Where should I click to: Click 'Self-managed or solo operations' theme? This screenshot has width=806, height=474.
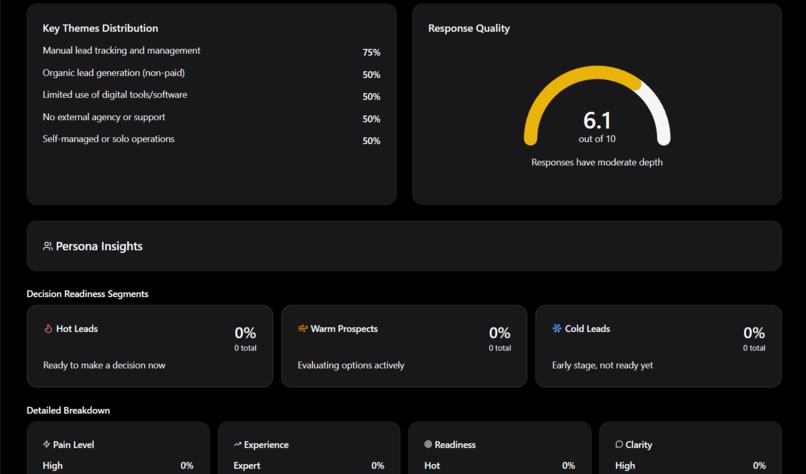(108, 139)
